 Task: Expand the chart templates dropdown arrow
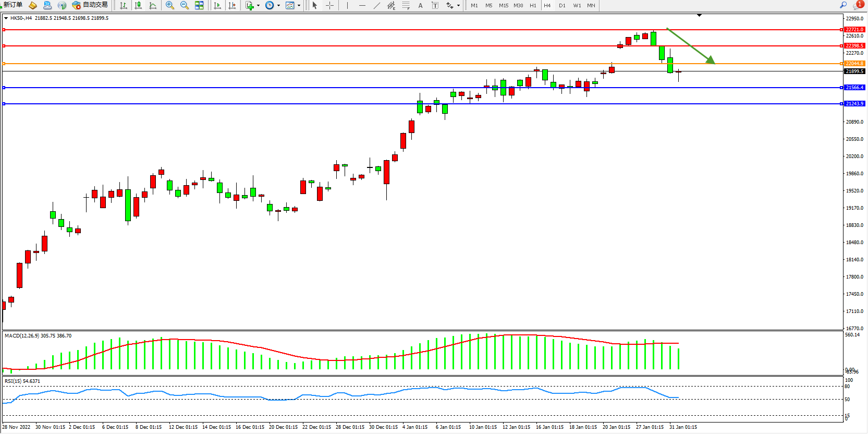(x=299, y=6)
